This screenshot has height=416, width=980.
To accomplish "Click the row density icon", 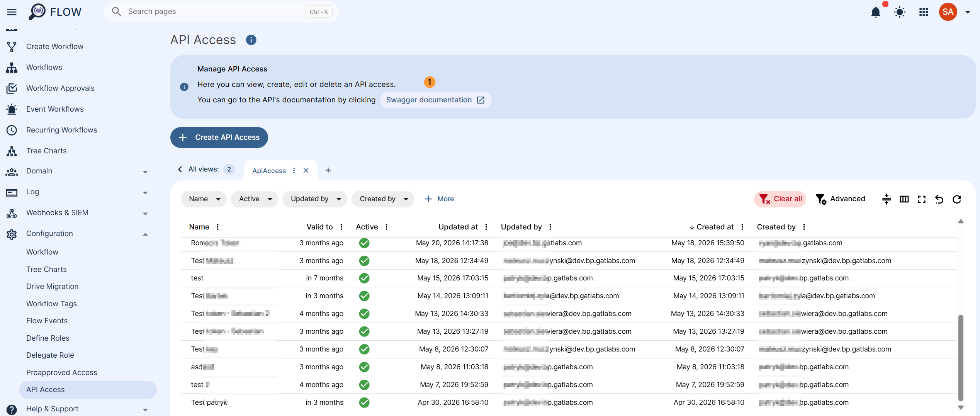I will pyautogui.click(x=887, y=199).
